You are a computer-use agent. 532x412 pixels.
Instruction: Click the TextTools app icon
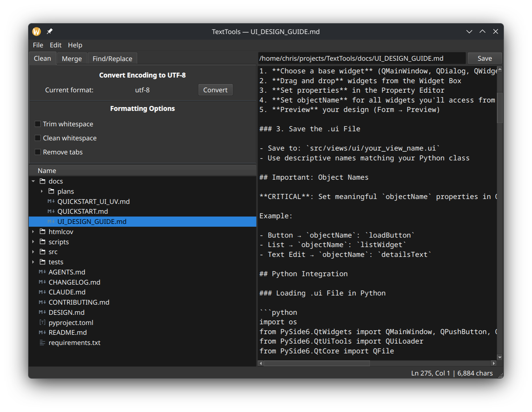(36, 31)
